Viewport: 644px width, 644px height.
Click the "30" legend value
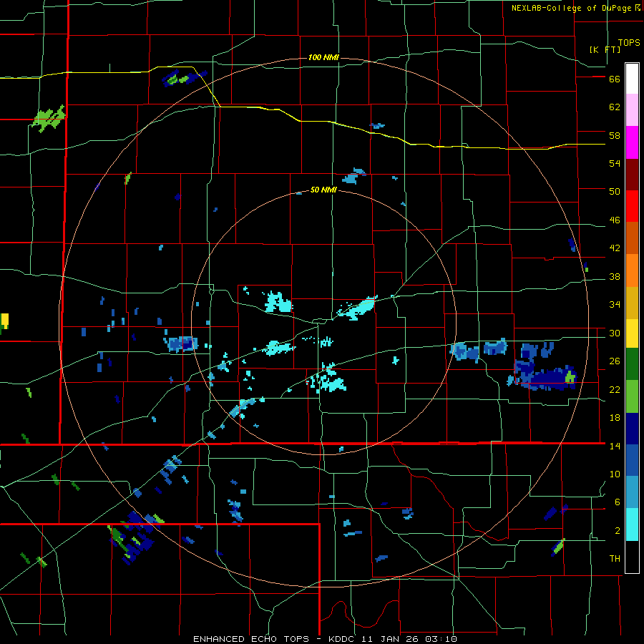(615, 333)
